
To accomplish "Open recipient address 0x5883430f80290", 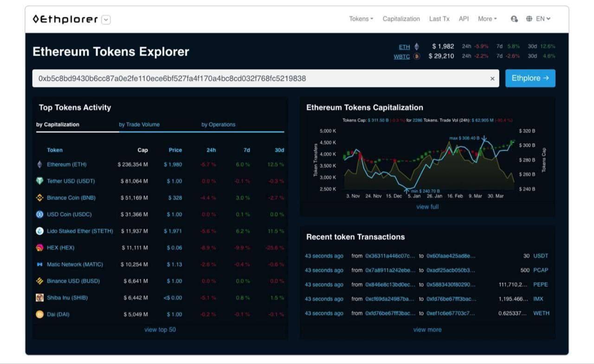I will pyautogui.click(x=451, y=285).
